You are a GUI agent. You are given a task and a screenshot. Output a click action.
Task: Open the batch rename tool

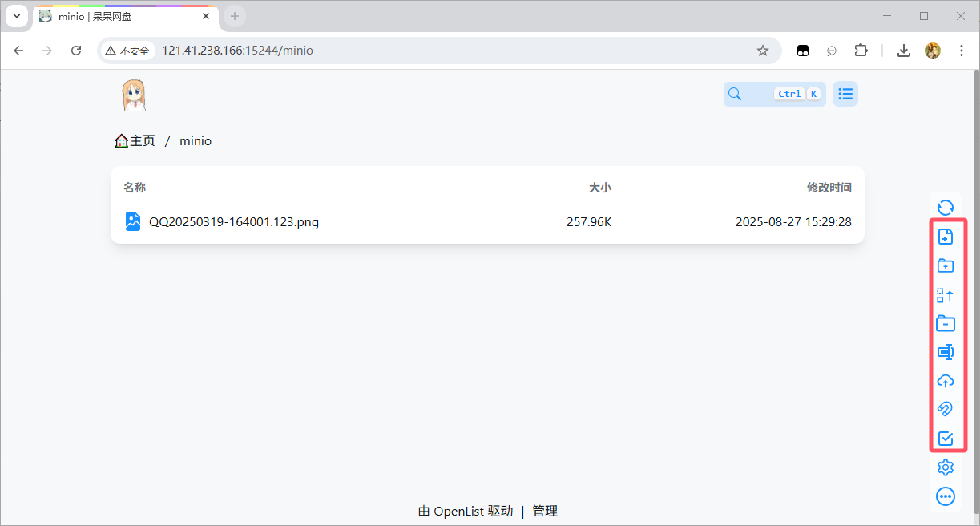(946, 352)
